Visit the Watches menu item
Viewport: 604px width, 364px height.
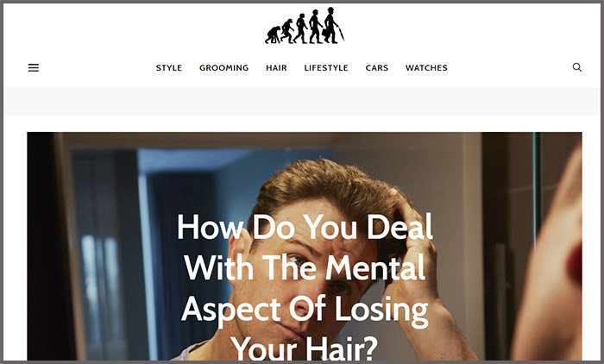click(426, 68)
